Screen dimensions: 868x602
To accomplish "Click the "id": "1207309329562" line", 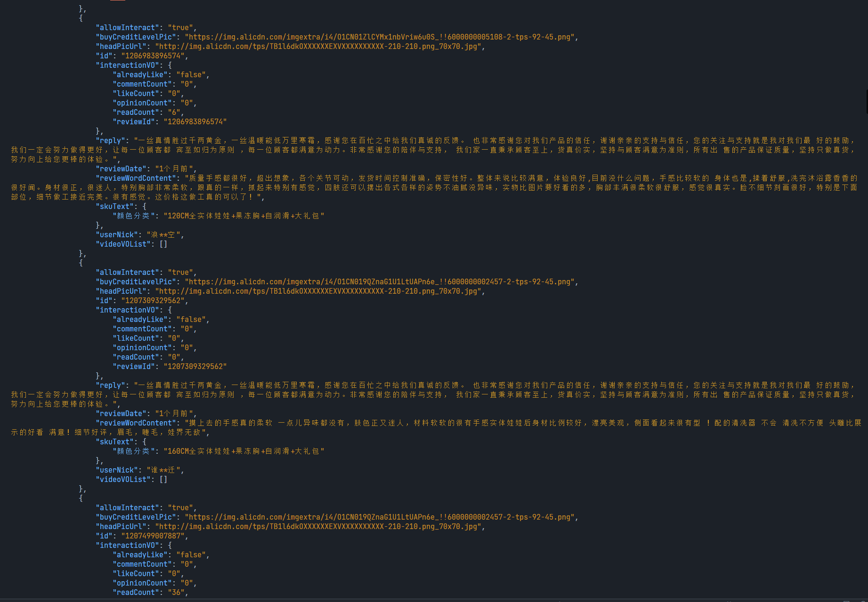I will [142, 300].
